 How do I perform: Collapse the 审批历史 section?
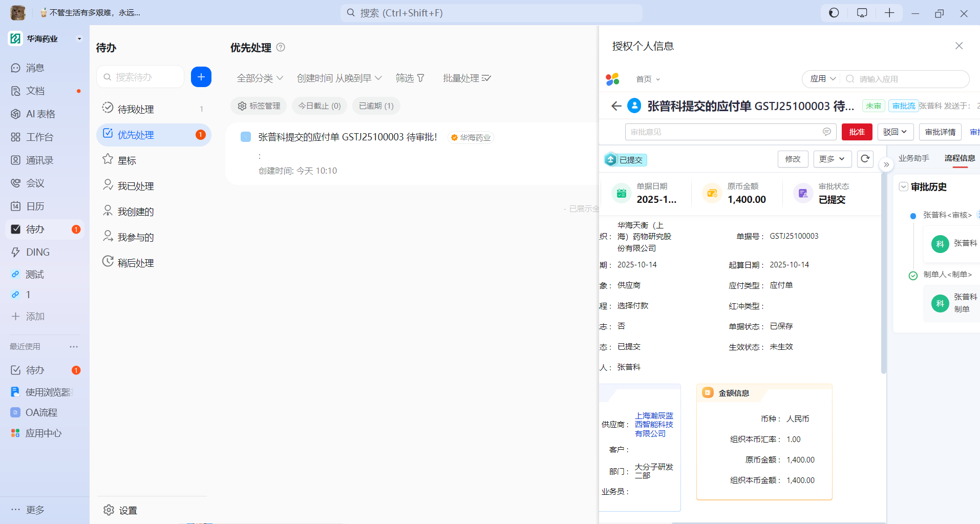pos(903,187)
